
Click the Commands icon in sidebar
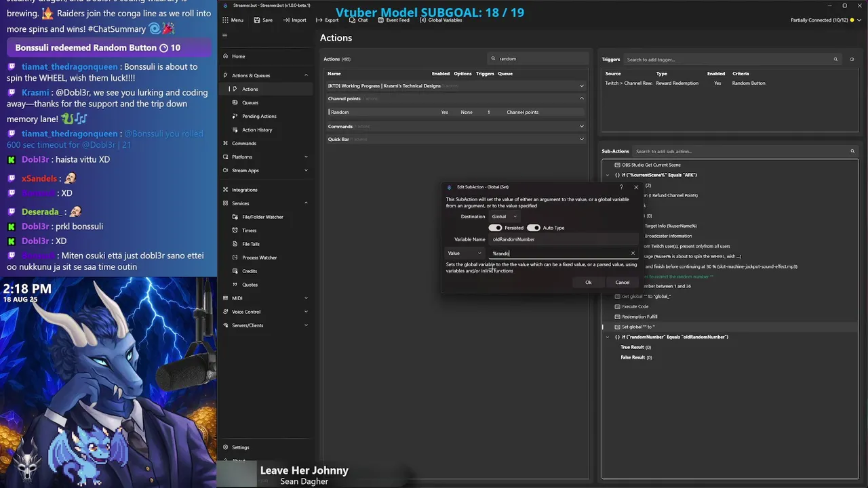225,143
